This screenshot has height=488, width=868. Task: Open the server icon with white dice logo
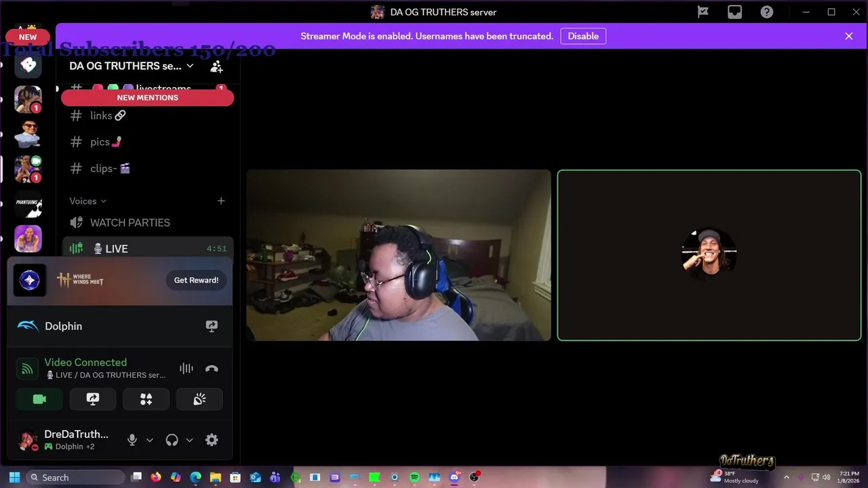[28, 65]
